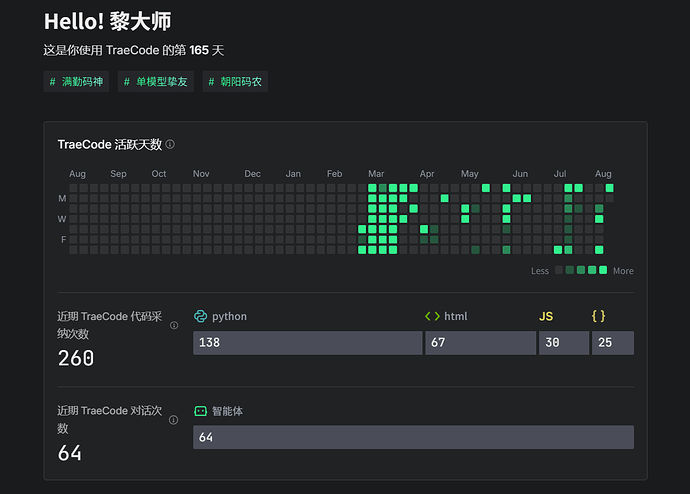Click the Jun month label
The width and height of the screenshot is (690, 494).
[x=520, y=174]
